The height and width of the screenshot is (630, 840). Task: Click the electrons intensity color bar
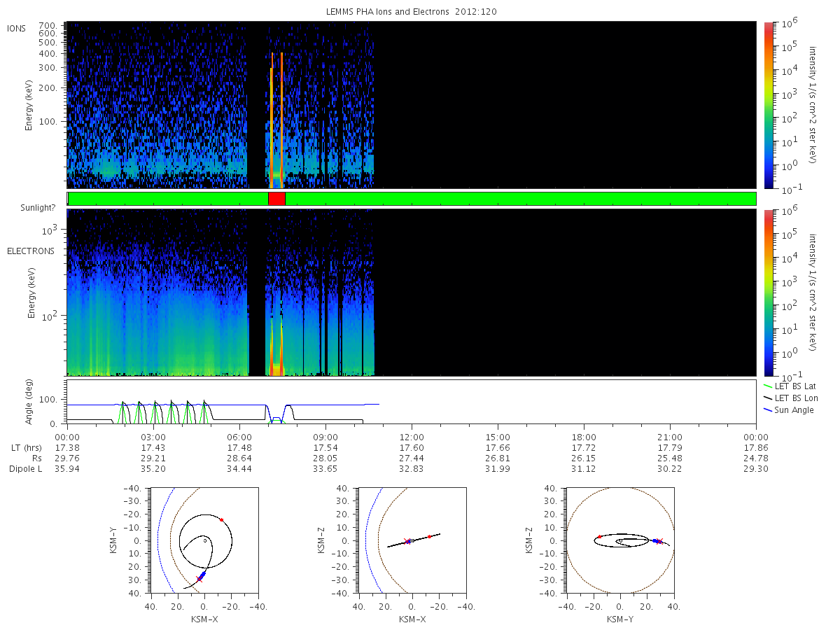(768, 292)
